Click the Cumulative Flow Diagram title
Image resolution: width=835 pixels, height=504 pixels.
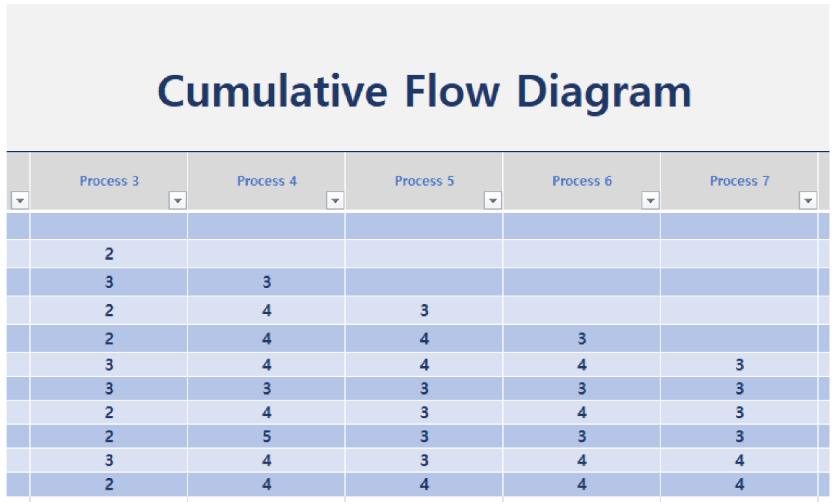424,92
